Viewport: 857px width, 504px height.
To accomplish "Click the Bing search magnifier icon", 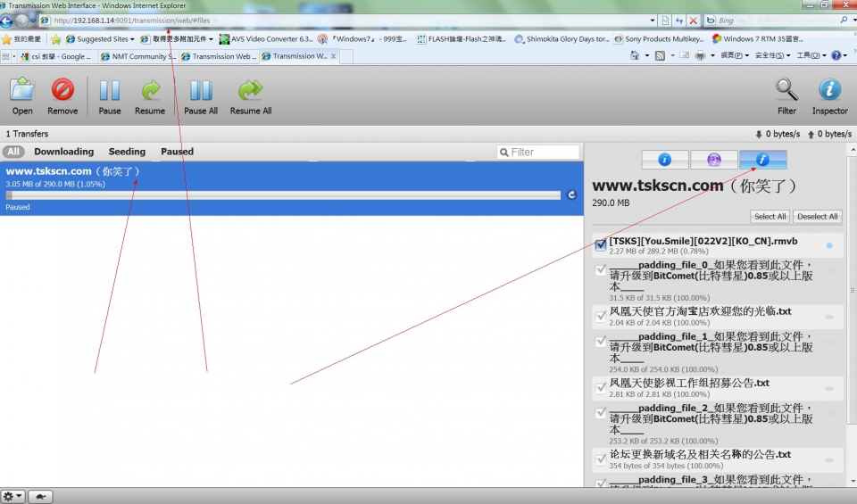I will [x=844, y=21].
